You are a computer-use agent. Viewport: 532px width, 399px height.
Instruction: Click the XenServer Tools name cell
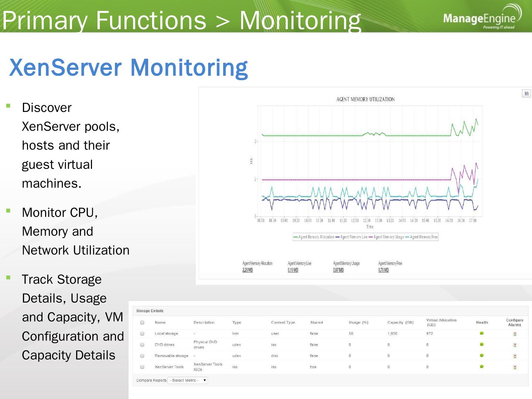169,367
